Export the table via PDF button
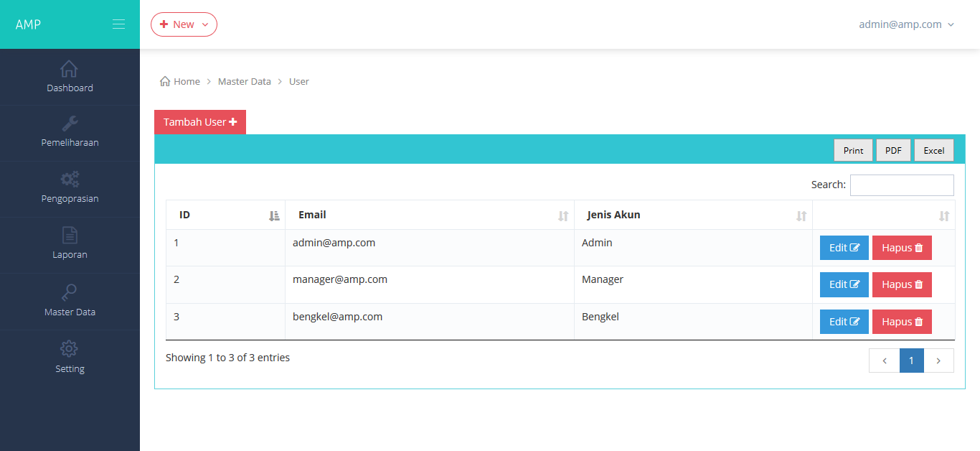 click(893, 151)
